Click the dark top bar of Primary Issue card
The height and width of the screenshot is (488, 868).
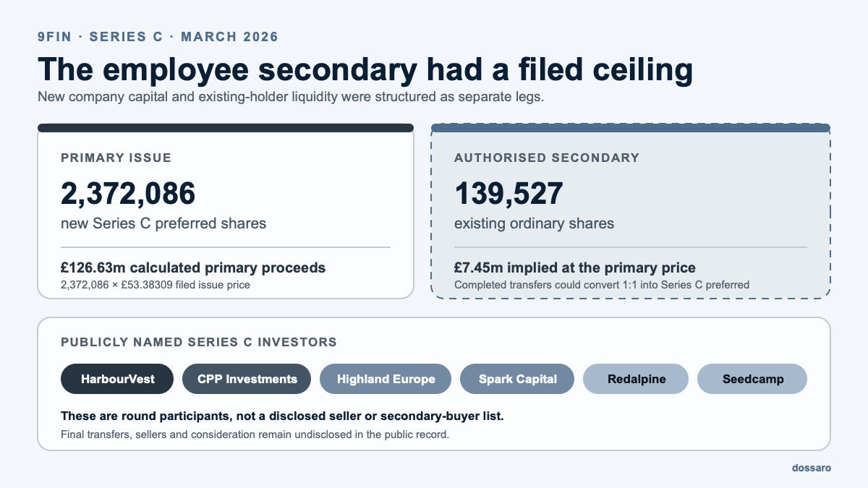coord(226,128)
